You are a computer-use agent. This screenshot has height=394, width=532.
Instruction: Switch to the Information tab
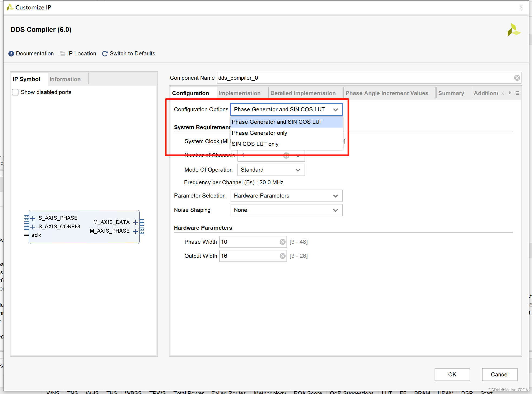click(x=65, y=79)
